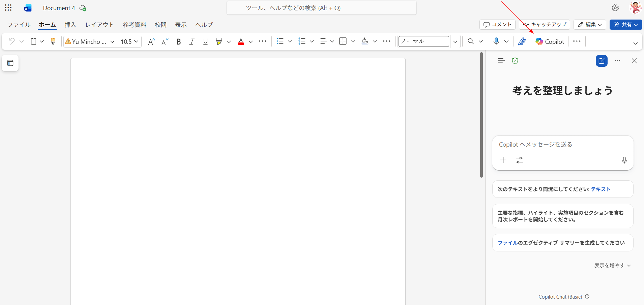Start a new Copilot chat
Viewport: 644px width, 305px height.
click(x=602, y=61)
